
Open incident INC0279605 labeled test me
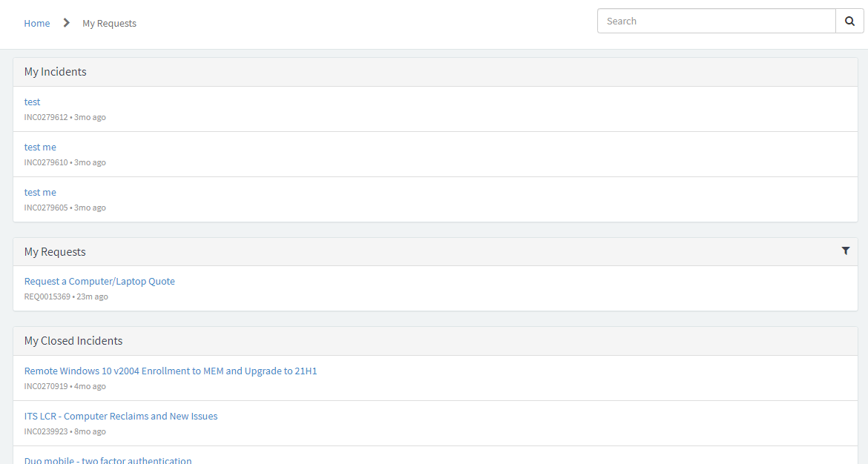tap(40, 192)
